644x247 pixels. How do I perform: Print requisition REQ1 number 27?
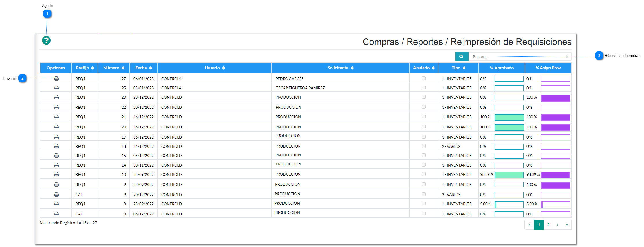(x=56, y=79)
